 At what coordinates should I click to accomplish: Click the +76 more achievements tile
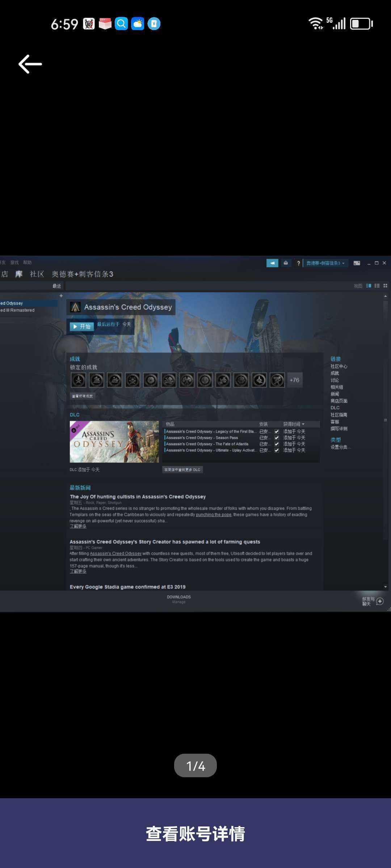point(295,380)
